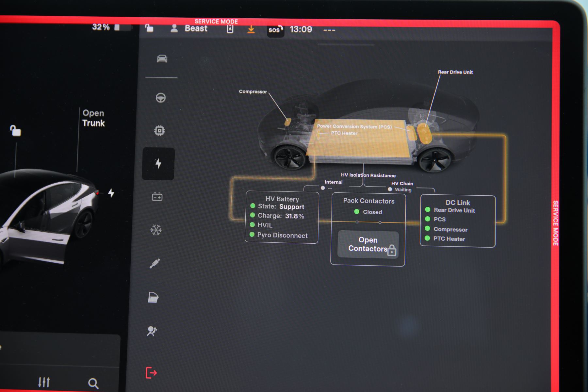Click the software download arrow icon

pos(251,29)
